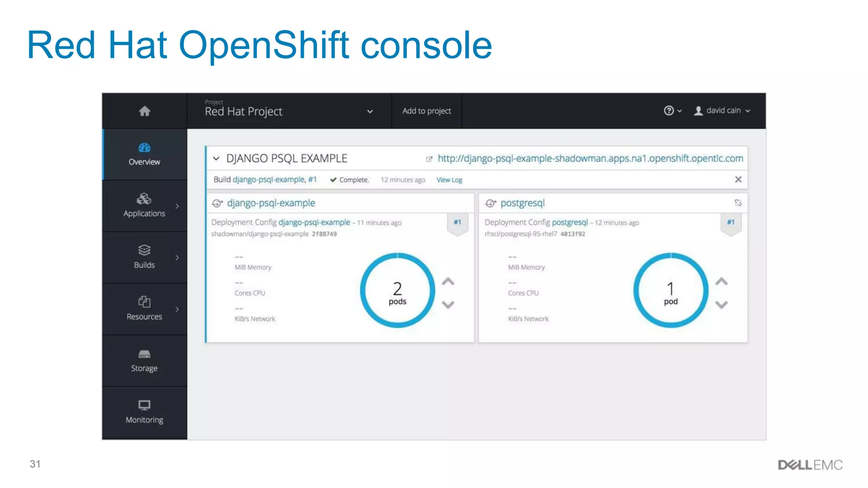Open the help menu icon

[673, 111]
